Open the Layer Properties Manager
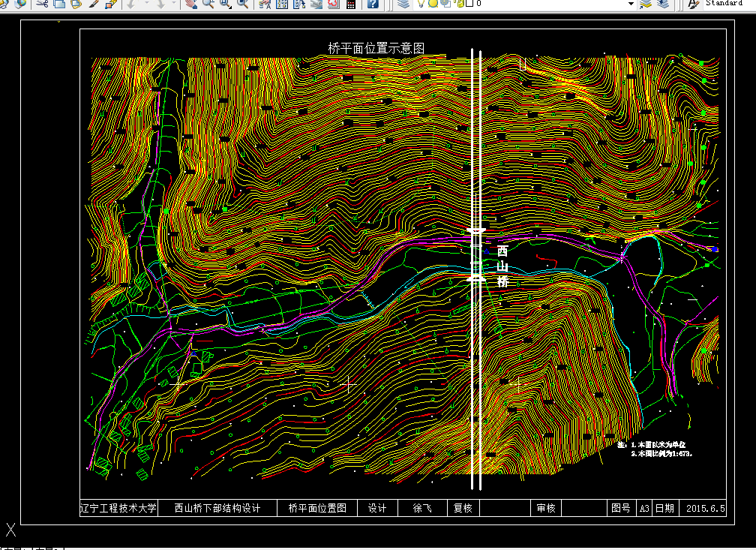756x550 pixels. pyautogui.click(x=403, y=4)
